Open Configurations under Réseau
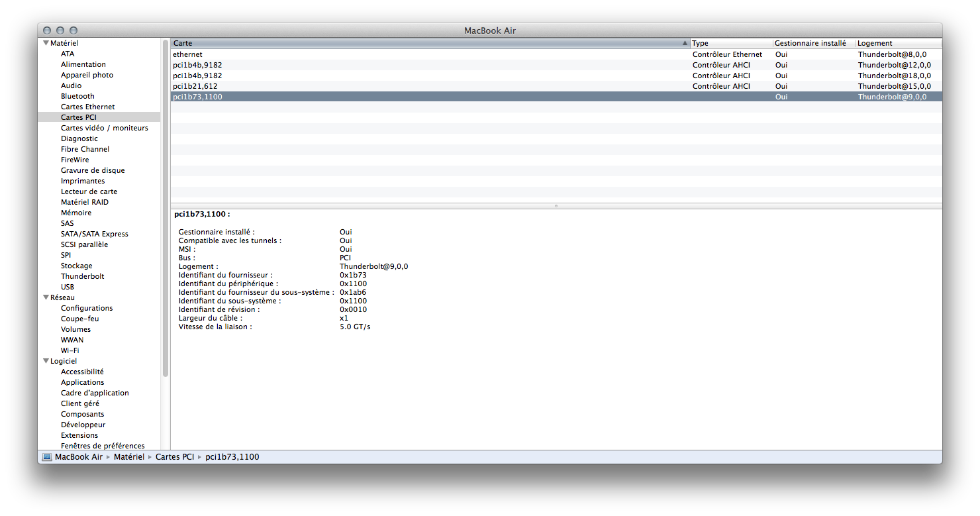Viewport: 980px width, 516px height. (87, 308)
